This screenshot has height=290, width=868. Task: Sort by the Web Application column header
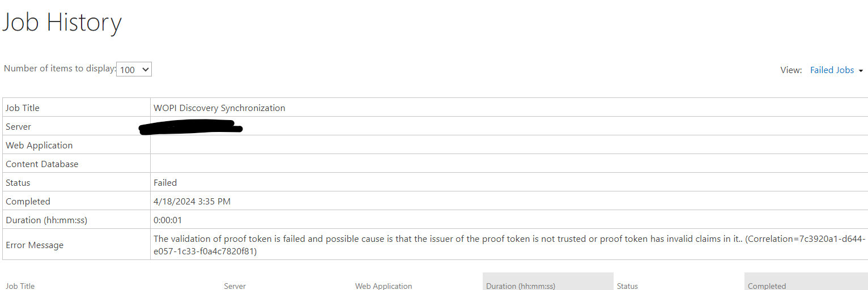pos(384,286)
